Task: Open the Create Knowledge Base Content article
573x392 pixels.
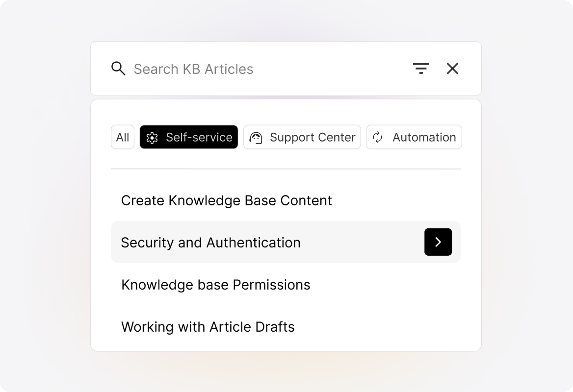Action: click(x=227, y=200)
